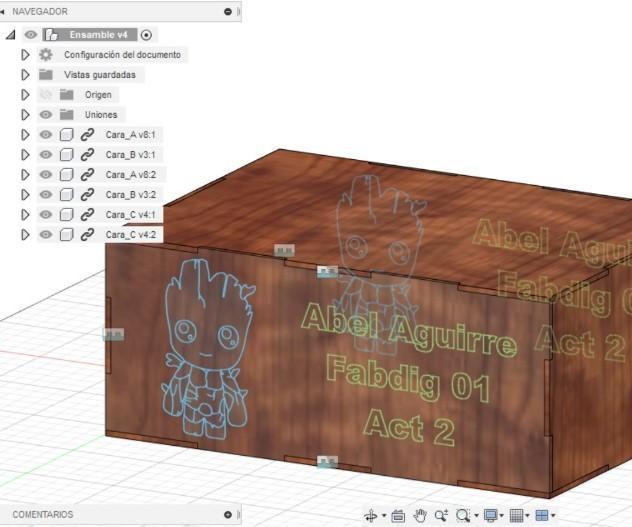Select the Vistas guardadas label
Image resolution: width=632 pixels, height=527 pixels.
(x=100, y=75)
